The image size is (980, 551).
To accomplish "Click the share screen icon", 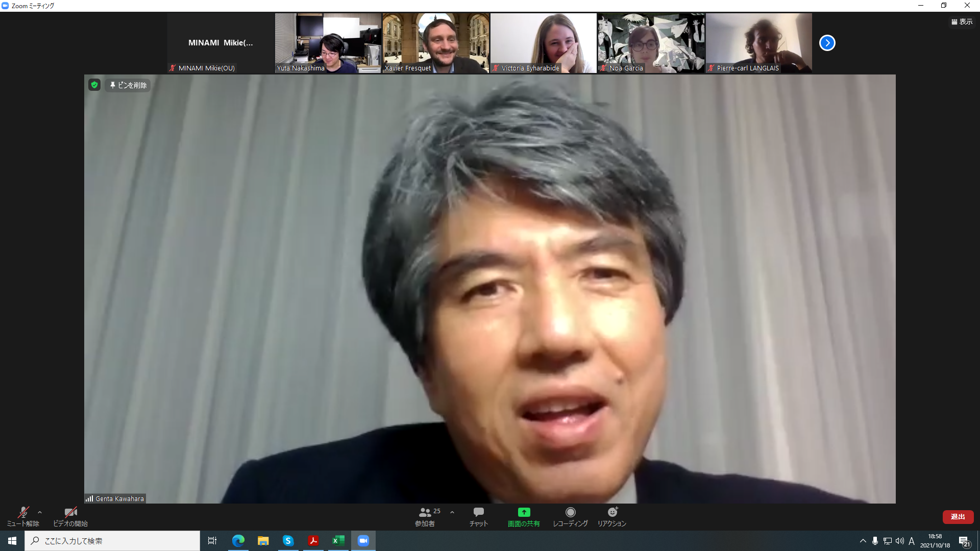I will point(524,512).
